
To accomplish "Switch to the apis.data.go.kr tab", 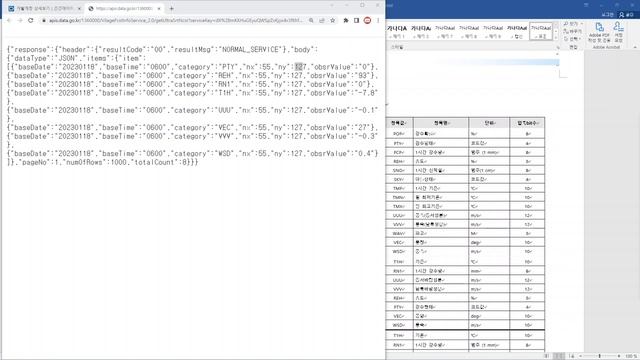I will [125, 8].
